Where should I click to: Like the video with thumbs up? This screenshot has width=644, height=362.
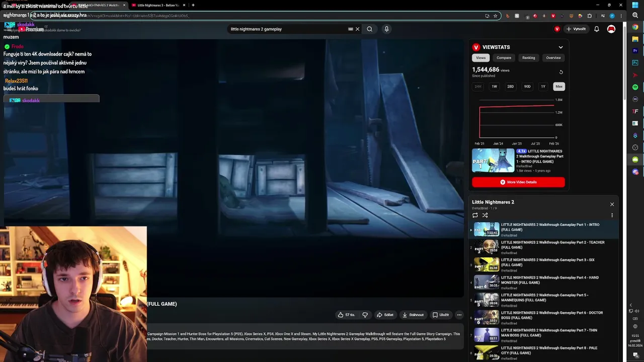pyautogui.click(x=346, y=315)
